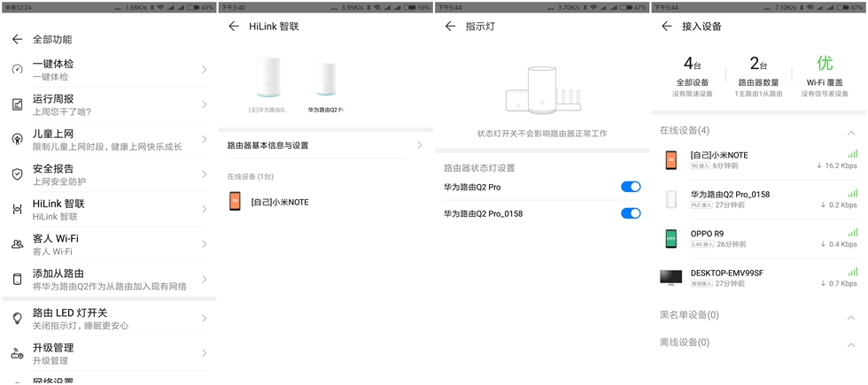Tap the 2.4G接入 tag under OPPO R9
Image resolution: width=868 pixels, height=385 pixels.
(x=701, y=244)
